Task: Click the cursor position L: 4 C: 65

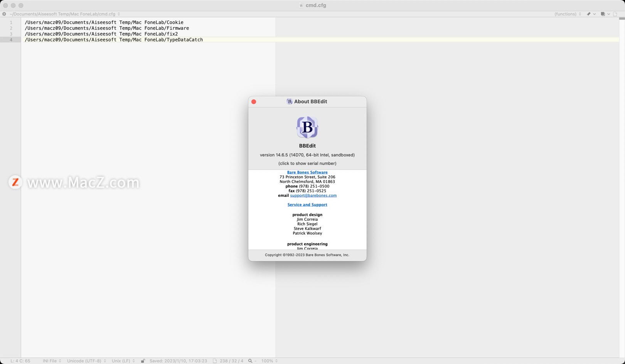Action: point(20,361)
